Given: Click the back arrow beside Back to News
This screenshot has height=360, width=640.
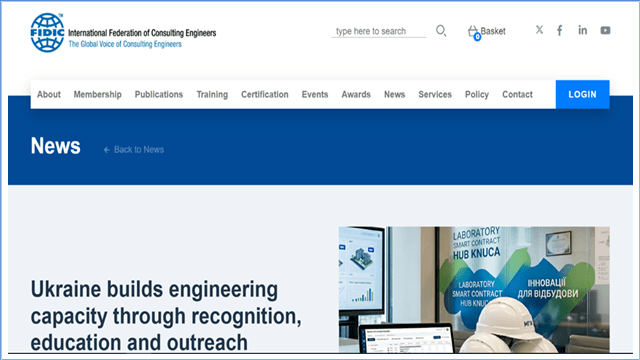Looking at the screenshot, I should coord(107,150).
